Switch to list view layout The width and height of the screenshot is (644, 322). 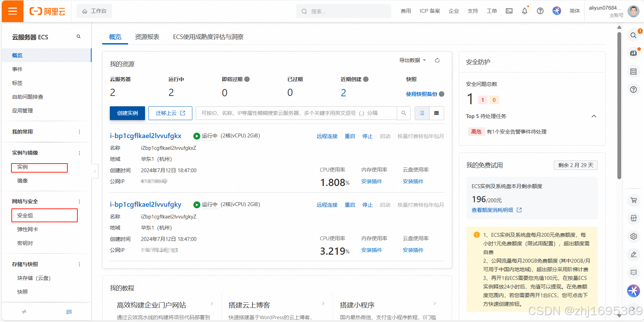pyautogui.click(x=422, y=113)
